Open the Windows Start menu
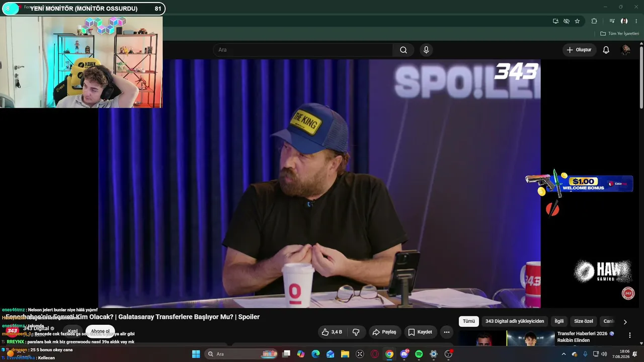 196,354
